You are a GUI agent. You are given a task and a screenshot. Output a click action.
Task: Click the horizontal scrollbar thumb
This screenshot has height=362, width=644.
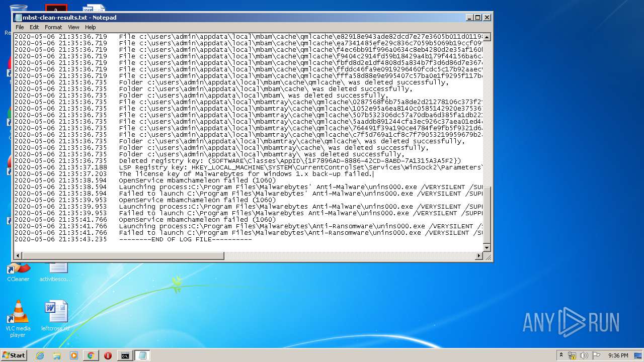[x=123, y=256]
